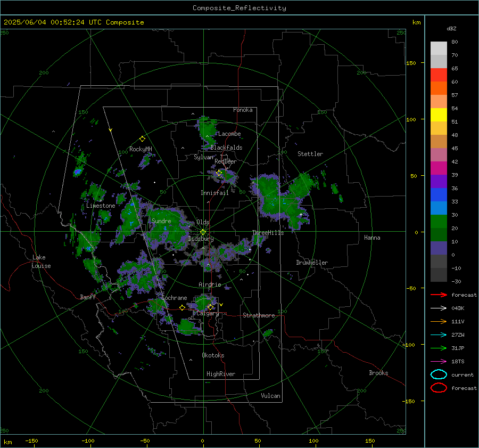Image resolution: width=479 pixels, height=448 pixels.
Task: Click the light orange 54–57 dBZ swatch
Action: click(x=439, y=102)
